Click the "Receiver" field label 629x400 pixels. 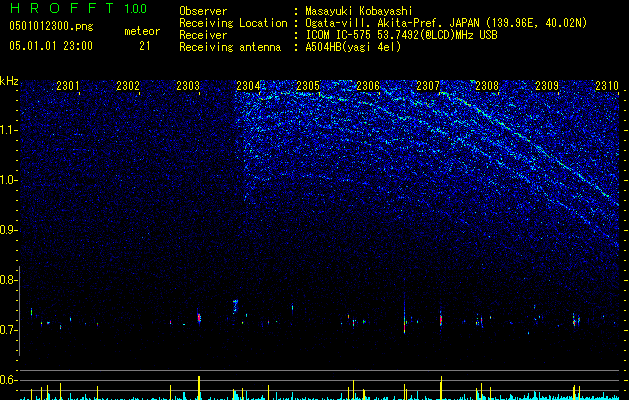click(x=203, y=35)
